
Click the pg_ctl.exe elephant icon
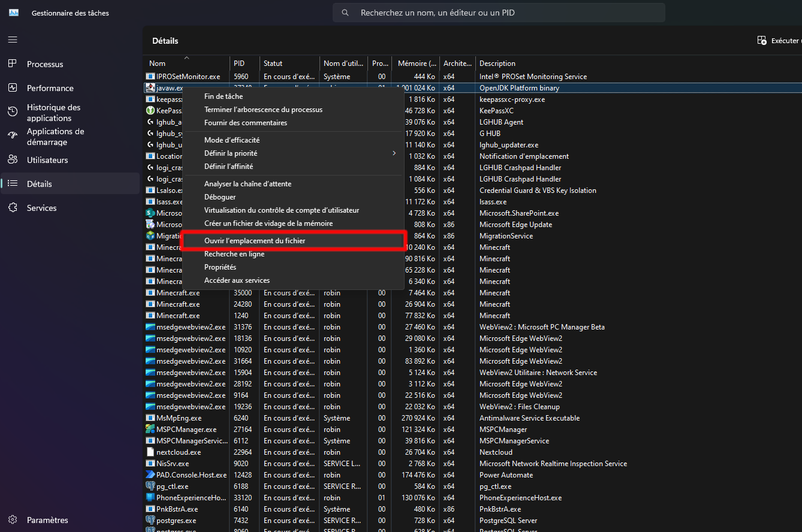[x=150, y=486]
